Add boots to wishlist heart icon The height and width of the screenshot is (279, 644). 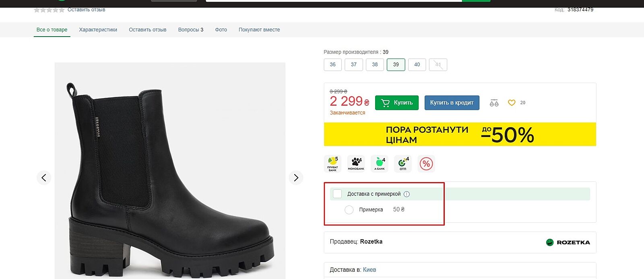512,103
